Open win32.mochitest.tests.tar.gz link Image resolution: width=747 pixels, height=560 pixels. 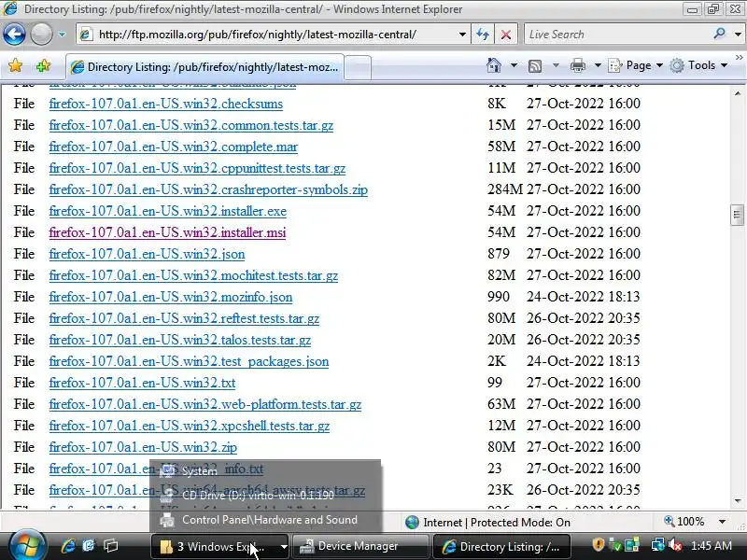pyautogui.click(x=193, y=275)
